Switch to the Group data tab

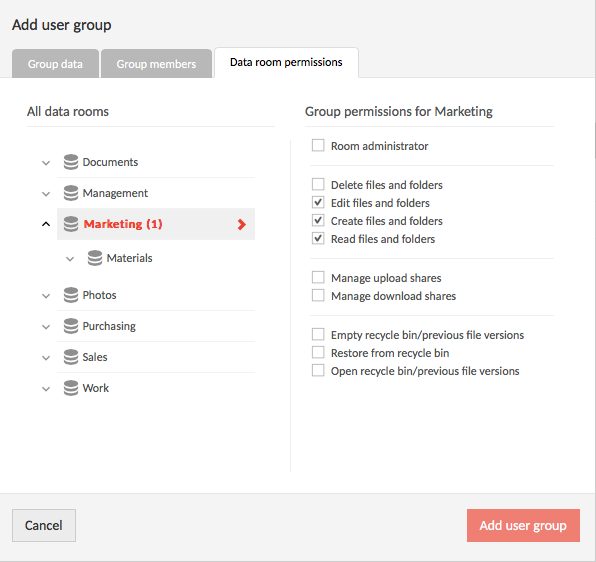click(55, 63)
